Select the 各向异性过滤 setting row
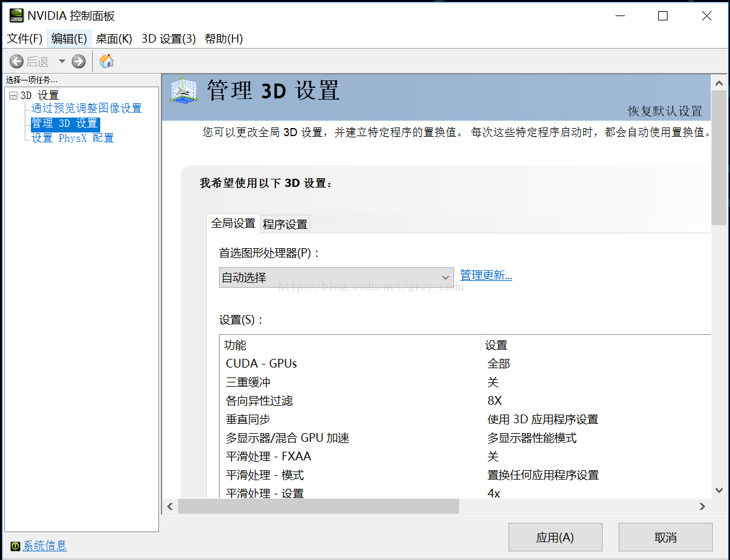Viewport: 730px width, 560px height. point(465,401)
